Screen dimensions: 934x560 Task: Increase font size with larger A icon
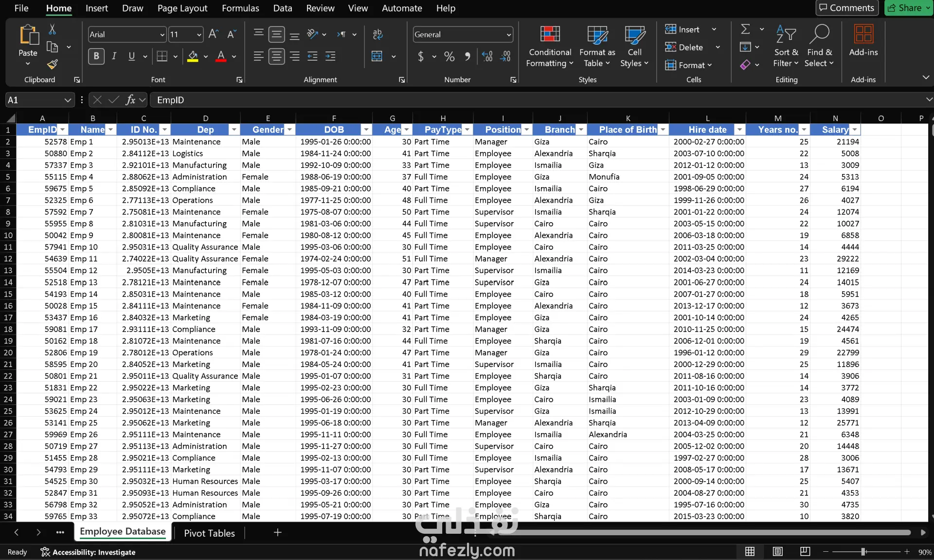tap(213, 34)
